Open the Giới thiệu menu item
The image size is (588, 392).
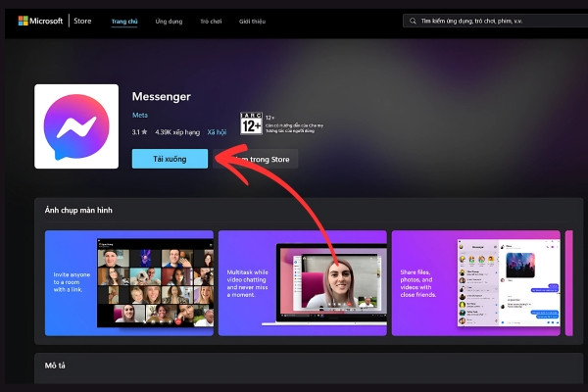(x=252, y=22)
